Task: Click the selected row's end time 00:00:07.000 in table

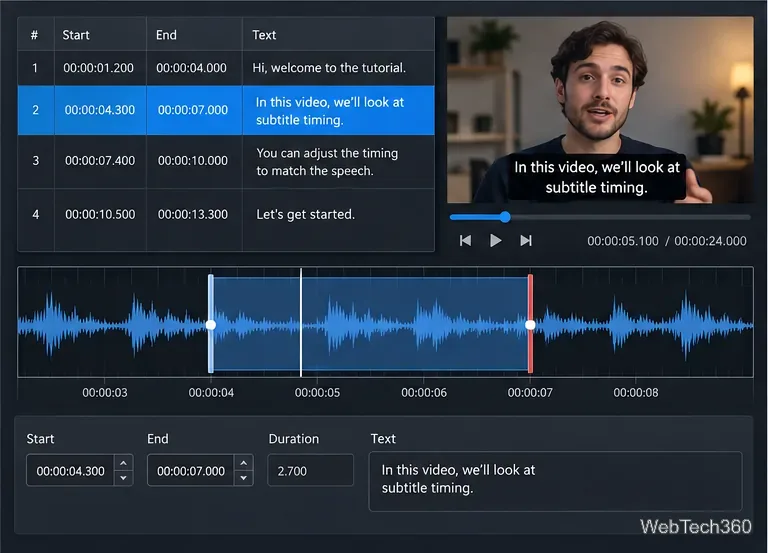Action: [193, 110]
